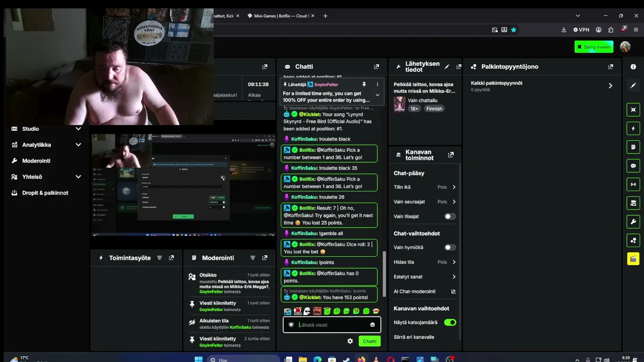
Task: Click the info icon in right sidebar
Action: tap(633, 66)
